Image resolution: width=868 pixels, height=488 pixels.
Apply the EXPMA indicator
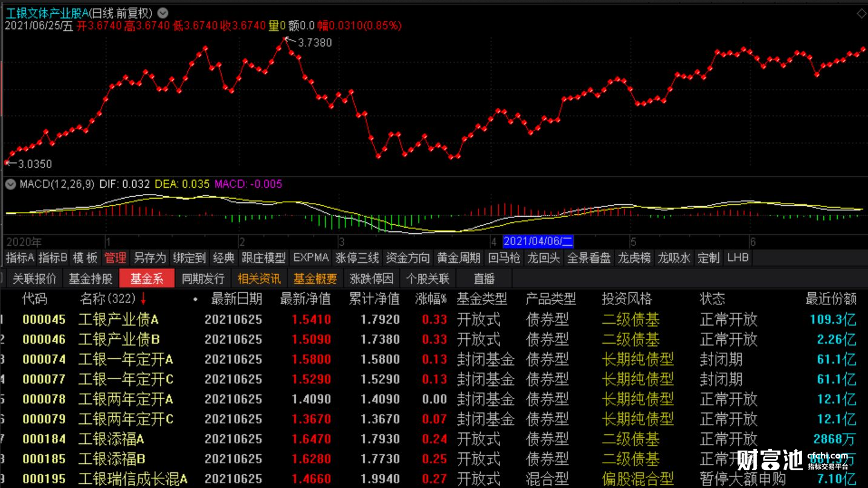pyautogui.click(x=311, y=258)
